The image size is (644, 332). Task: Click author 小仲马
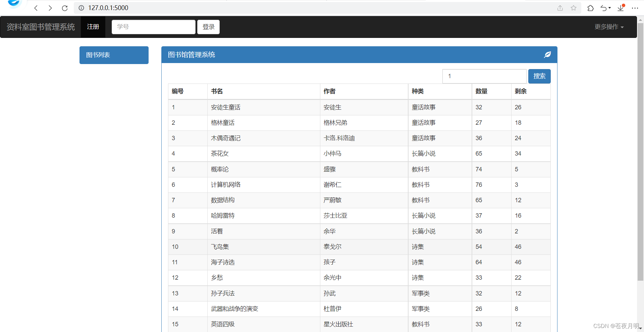click(332, 154)
